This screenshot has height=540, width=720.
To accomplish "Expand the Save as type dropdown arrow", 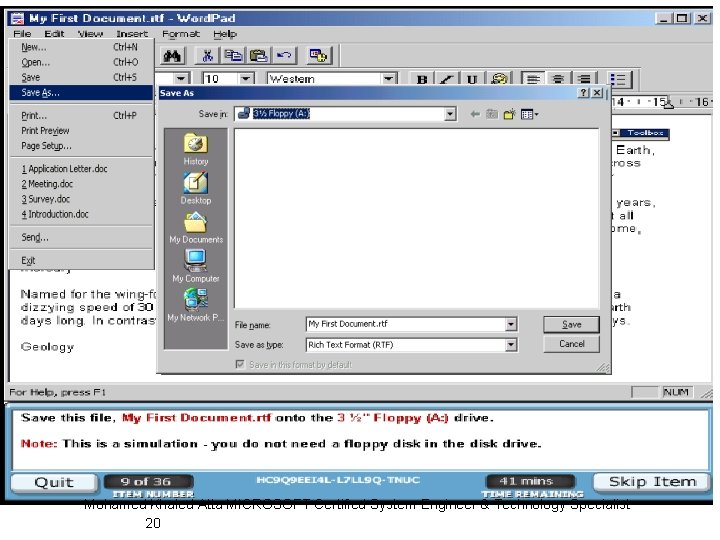I will point(511,345).
